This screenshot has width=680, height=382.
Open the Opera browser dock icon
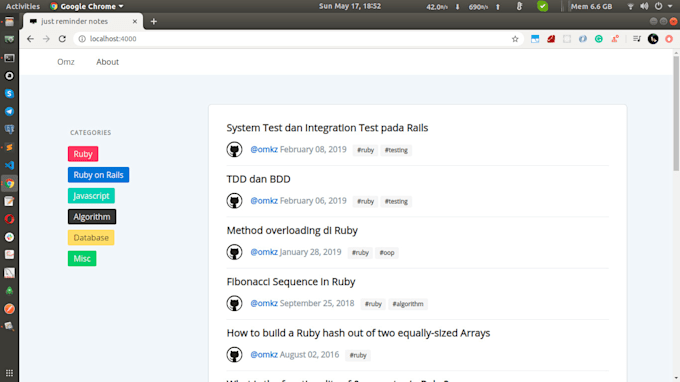(9, 219)
